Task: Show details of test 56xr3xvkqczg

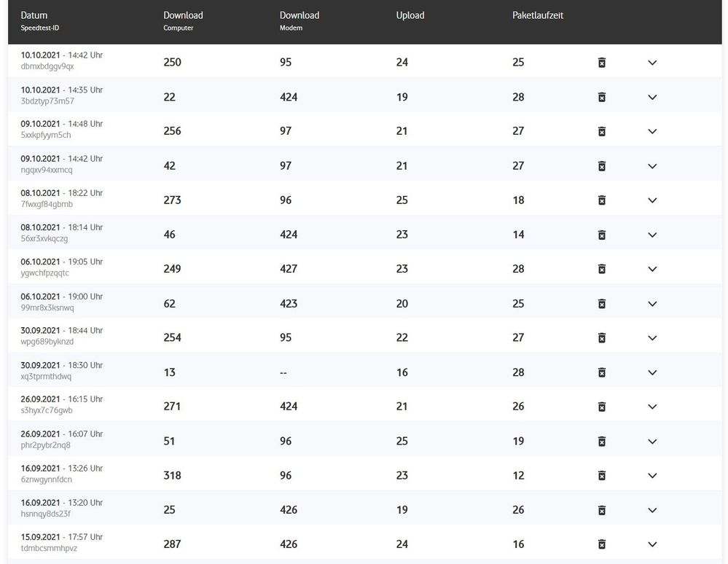Action: point(652,235)
